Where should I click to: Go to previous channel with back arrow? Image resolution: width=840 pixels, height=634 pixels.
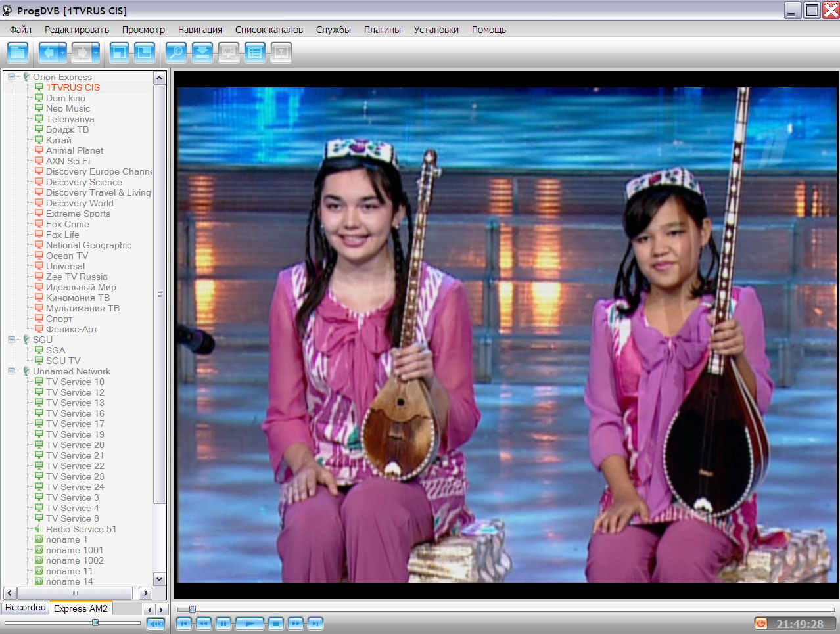[x=48, y=53]
